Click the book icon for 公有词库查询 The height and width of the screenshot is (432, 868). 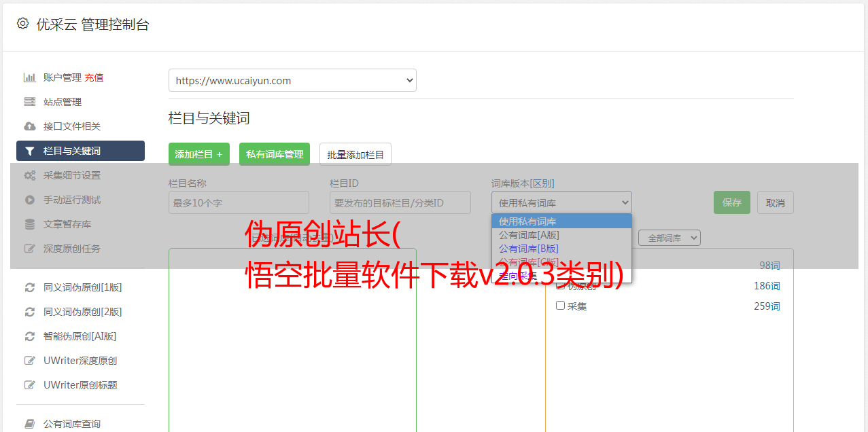pyautogui.click(x=30, y=424)
